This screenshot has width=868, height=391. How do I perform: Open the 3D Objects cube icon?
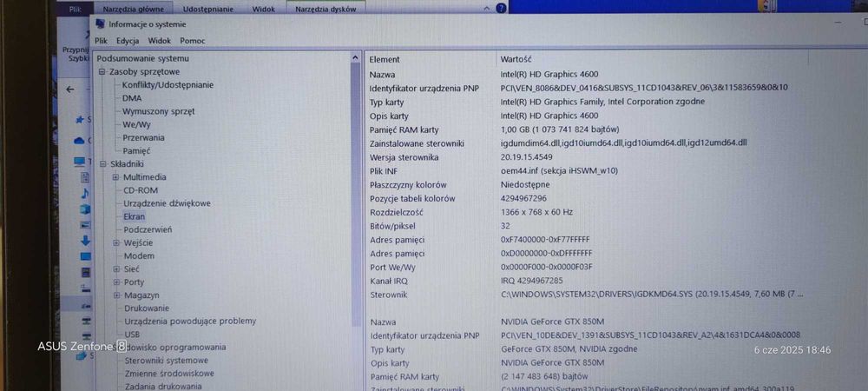click(85, 209)
